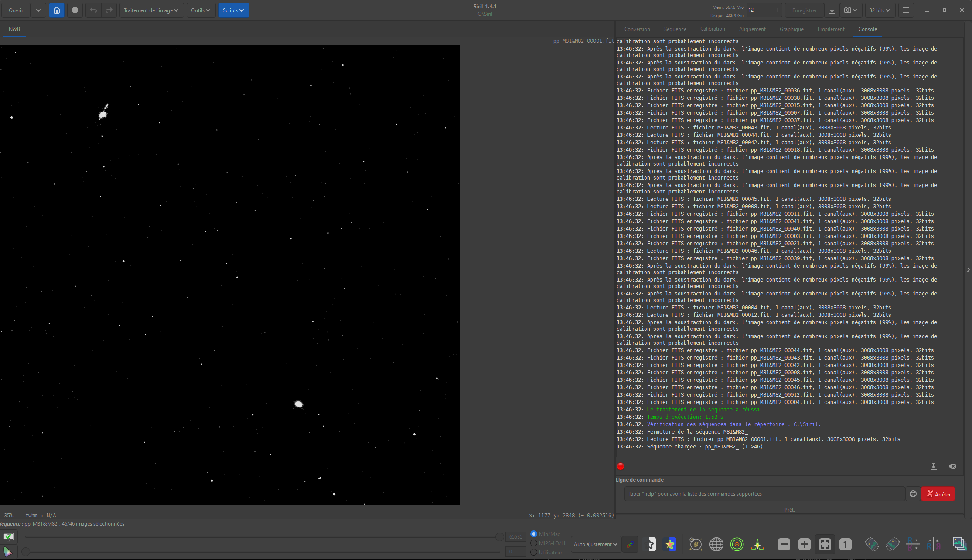The width and height of the screenshot is (972, 560).
Task: Open the green target photometry tool
Action: coord(737,544)
